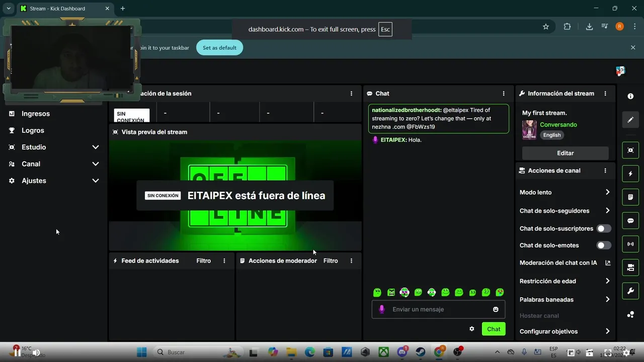The height and width of the screenshot is (362, 644).
Task: Click the pencil edit icon in right sidebar
Action: [x=630, y=120]
